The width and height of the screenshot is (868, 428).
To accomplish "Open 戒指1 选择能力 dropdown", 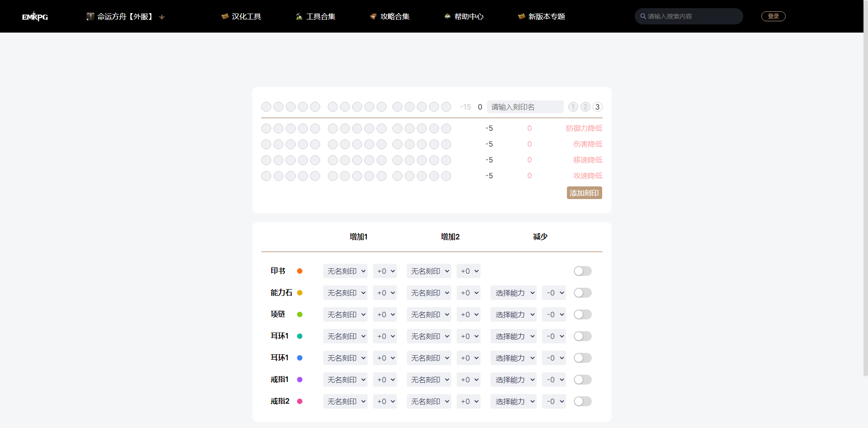I will coord(514,380).
